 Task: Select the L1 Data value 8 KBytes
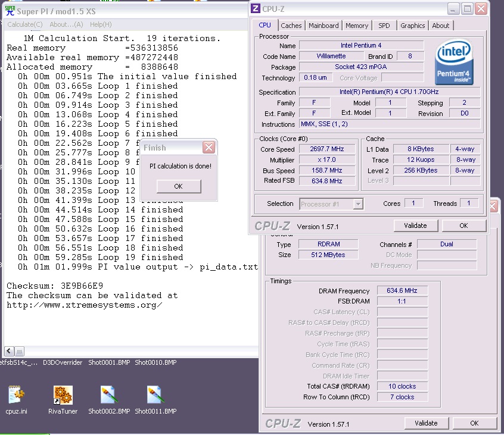pyautogui.click(x=421, y=149)
